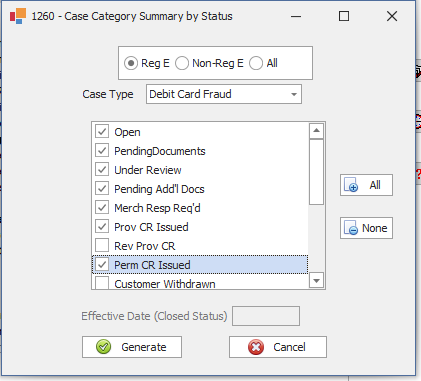Click the Debit Card Fraud value text
This screenshot has width=421, height=381.
[x=190, y=94]
